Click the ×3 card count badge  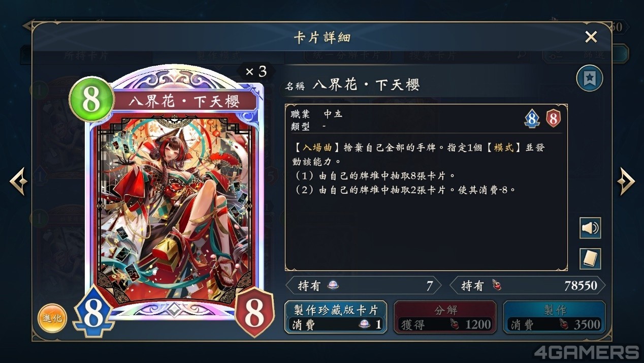[x=256, y=72]
